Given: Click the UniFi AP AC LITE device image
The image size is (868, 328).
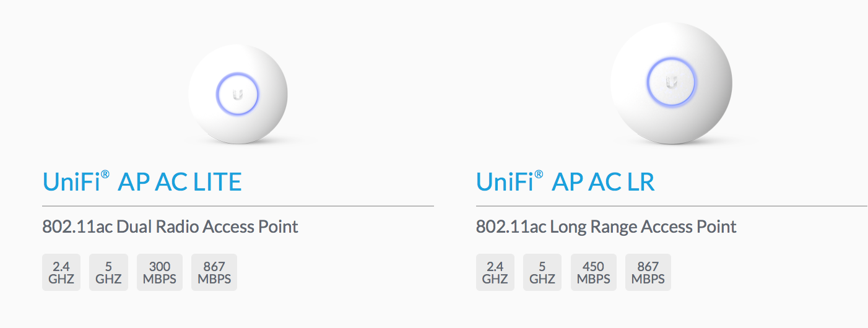Looking at the screenshot, I should 238,95.
